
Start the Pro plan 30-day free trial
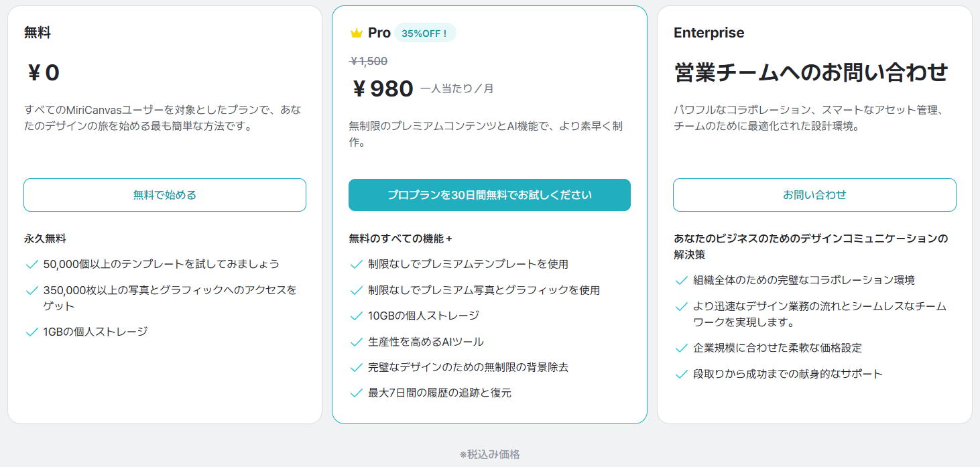click(489, 195)
